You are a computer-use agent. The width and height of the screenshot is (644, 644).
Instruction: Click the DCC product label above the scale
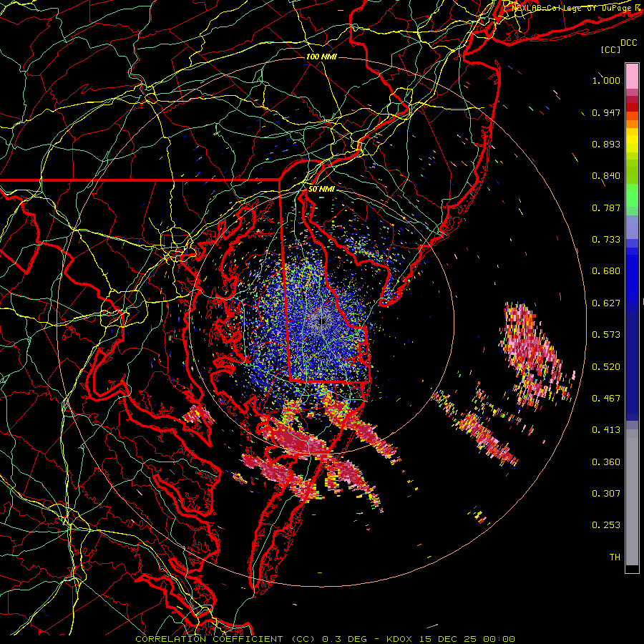pyautogui.click(x=628, y=43)
